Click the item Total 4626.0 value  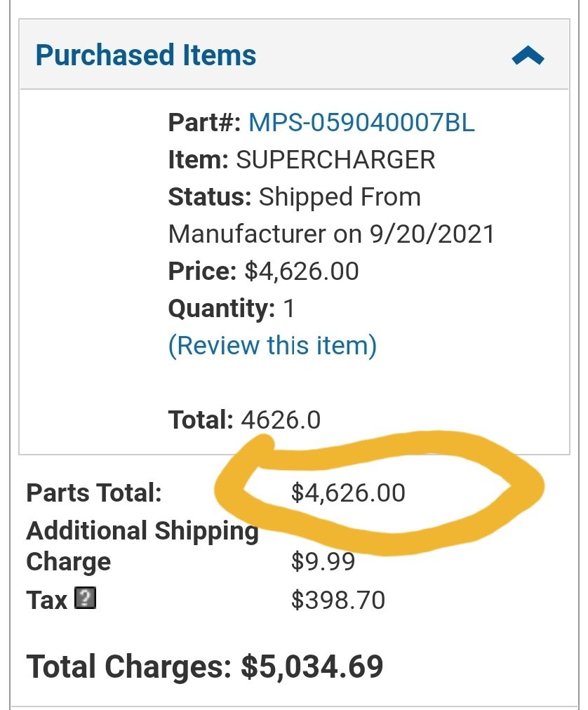click(x=281, y=420)
